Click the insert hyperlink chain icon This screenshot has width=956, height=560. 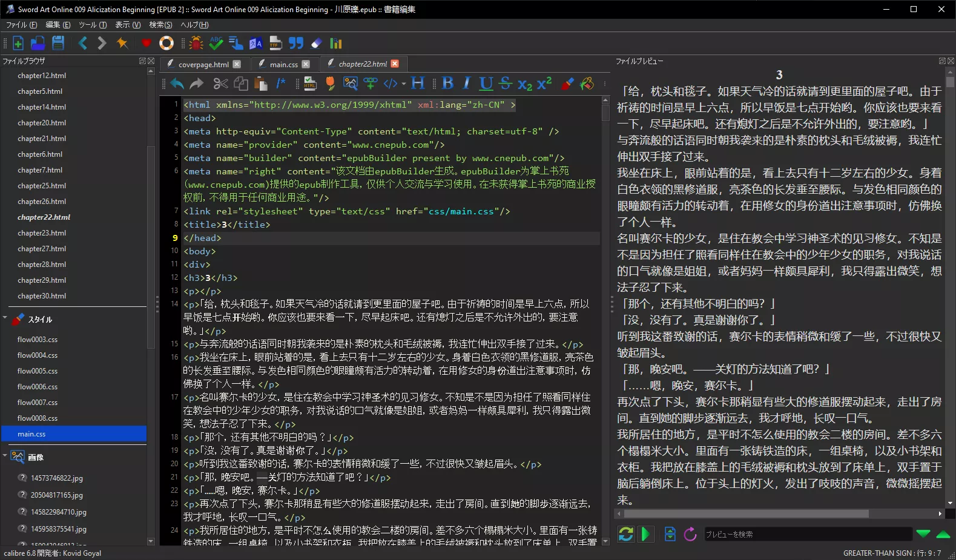[370, 84]
